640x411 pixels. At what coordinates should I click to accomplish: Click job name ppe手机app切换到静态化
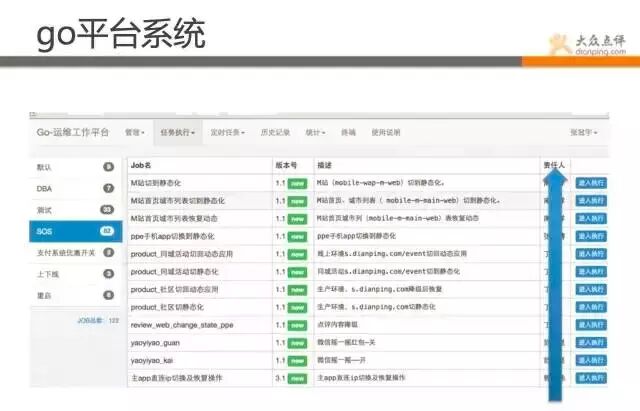tap(172, 236)
